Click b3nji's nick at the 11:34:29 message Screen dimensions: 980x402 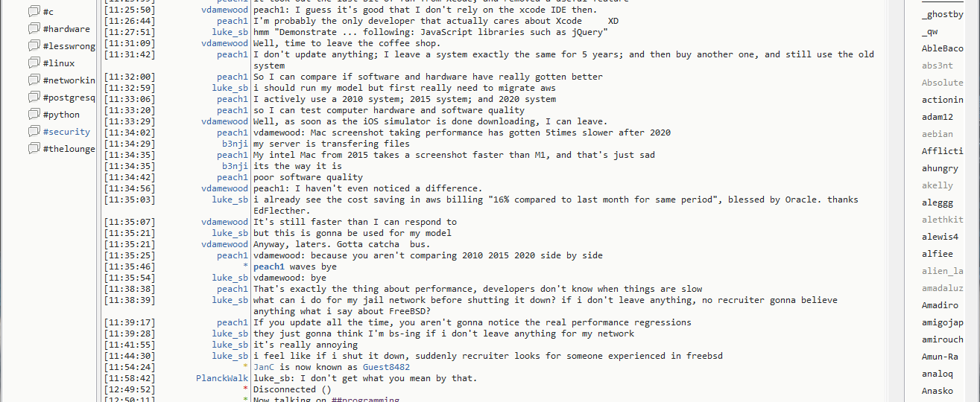click(x=234, y=144)
